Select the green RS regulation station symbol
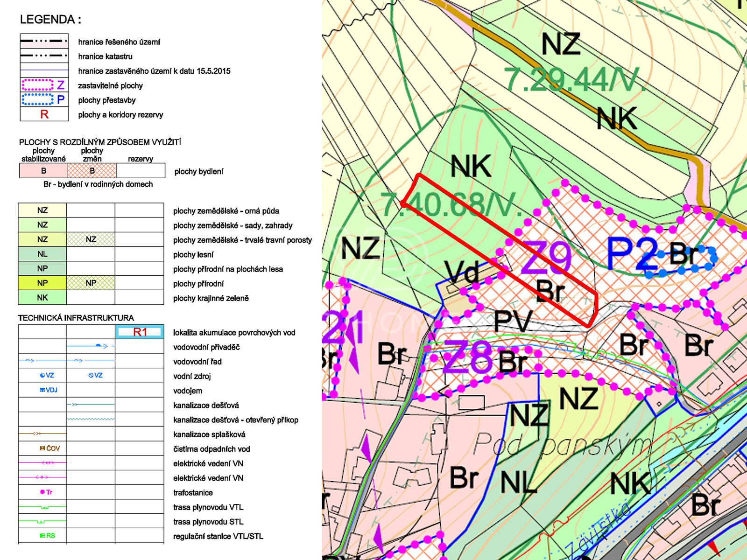The height and width of the screenshot is (560, 747). point(48,535)
